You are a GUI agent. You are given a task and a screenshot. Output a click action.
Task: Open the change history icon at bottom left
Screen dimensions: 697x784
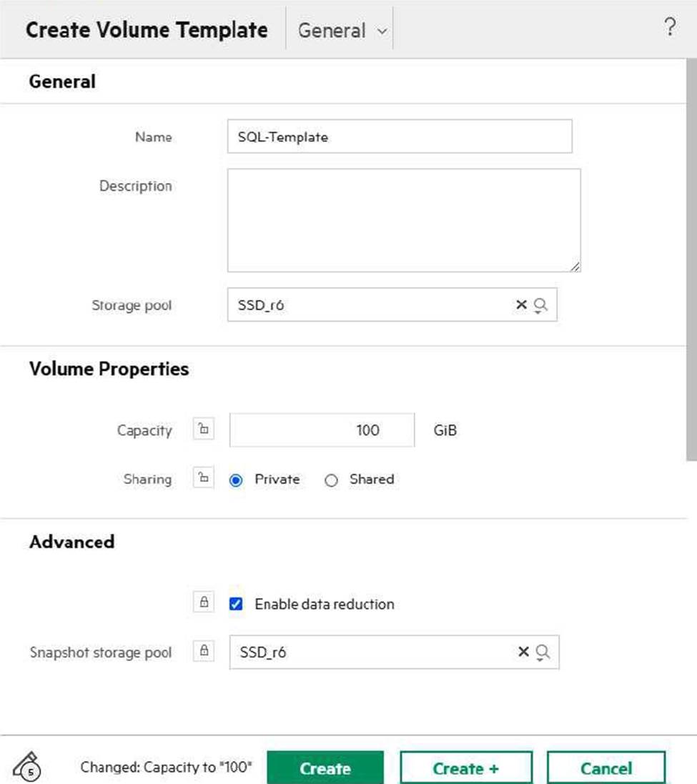point(27,767)
